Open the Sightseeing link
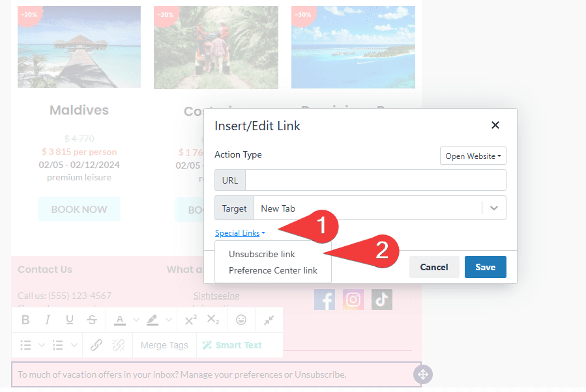586x392 pixels. (216, 296)
